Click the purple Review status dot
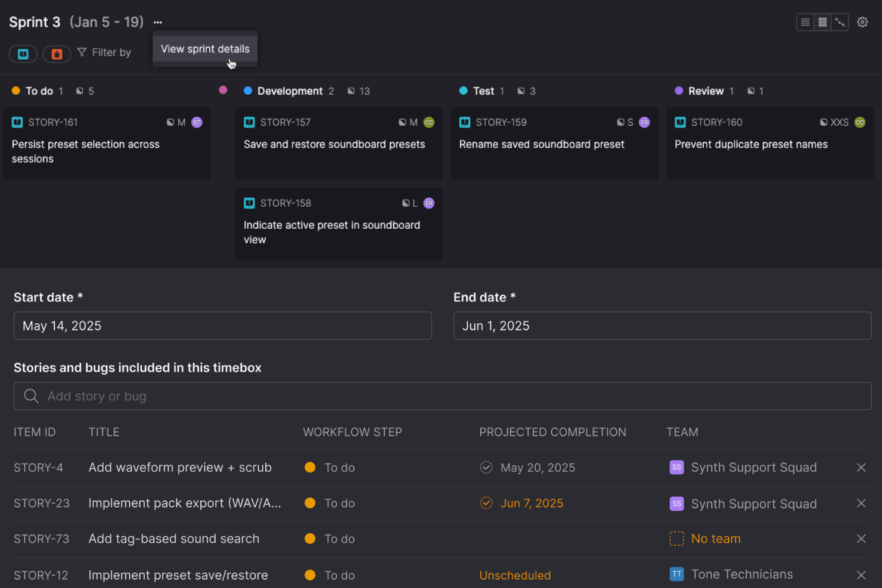882x588 pixels. pyautogui.click(x=679, y=91)
